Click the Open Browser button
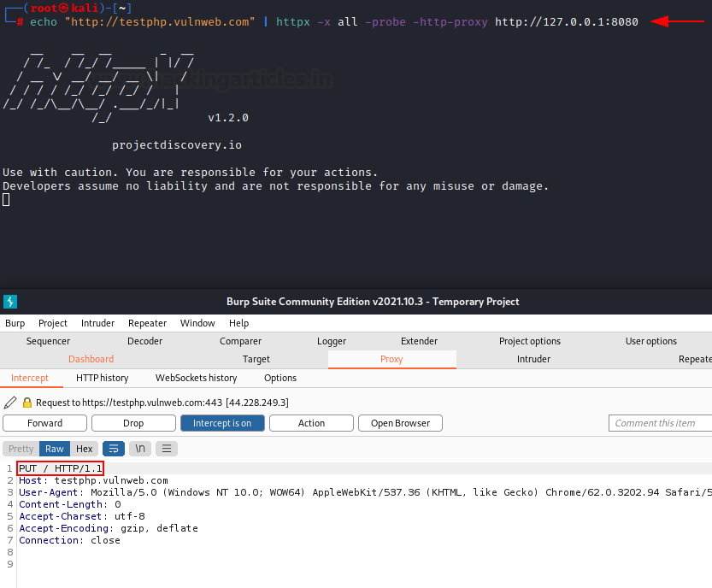The image size is (712, 588). pos(401,423)
